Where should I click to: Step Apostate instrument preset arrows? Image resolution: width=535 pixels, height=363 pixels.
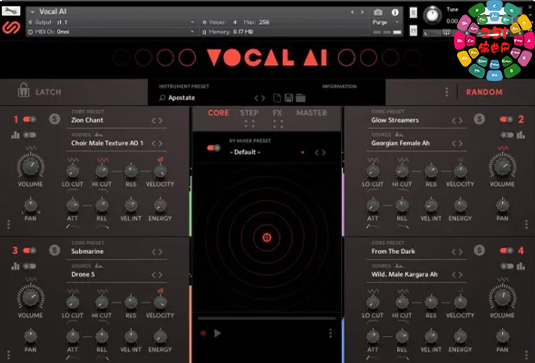click(260, 98)
